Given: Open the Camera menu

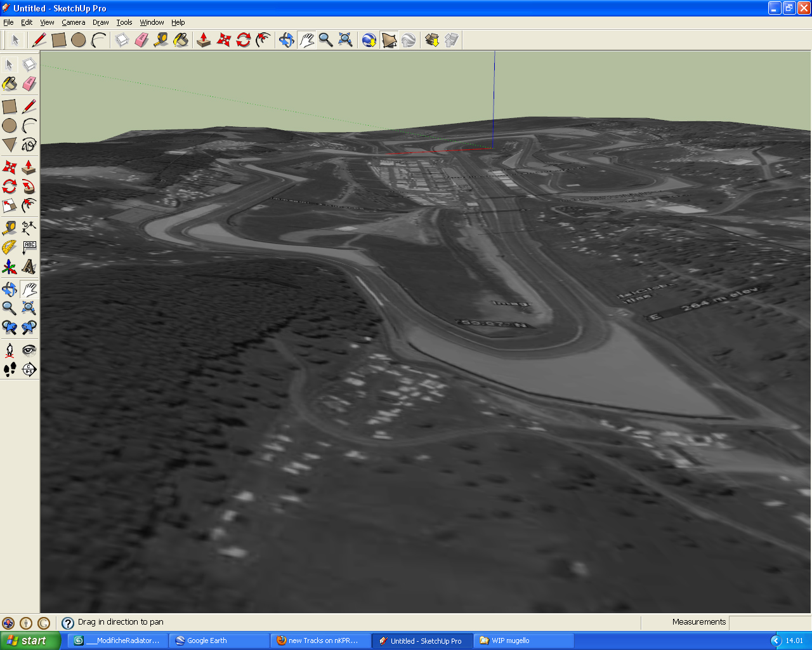Looking at the screenshot, I should (x=73, y=22).
